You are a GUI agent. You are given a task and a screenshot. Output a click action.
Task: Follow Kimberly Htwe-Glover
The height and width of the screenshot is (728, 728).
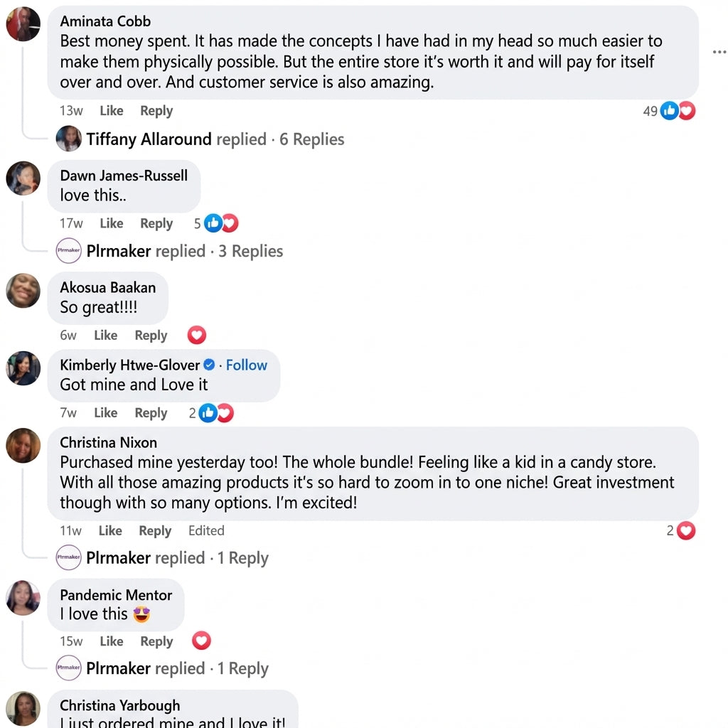point(246,365)
